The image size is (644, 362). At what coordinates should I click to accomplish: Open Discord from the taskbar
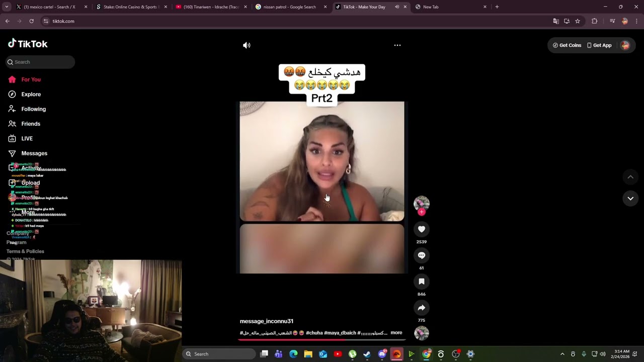pyautogui.click(x=382, y=354)
